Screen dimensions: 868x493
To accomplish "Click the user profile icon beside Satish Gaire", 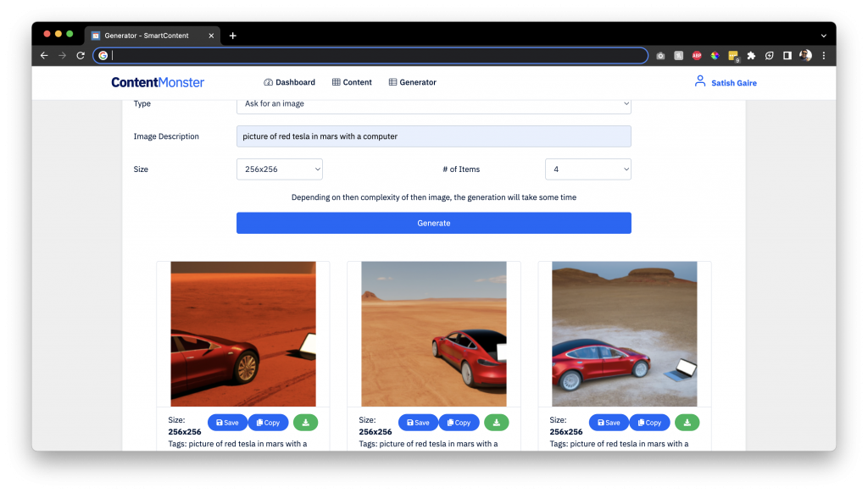I will pos(699,81).
